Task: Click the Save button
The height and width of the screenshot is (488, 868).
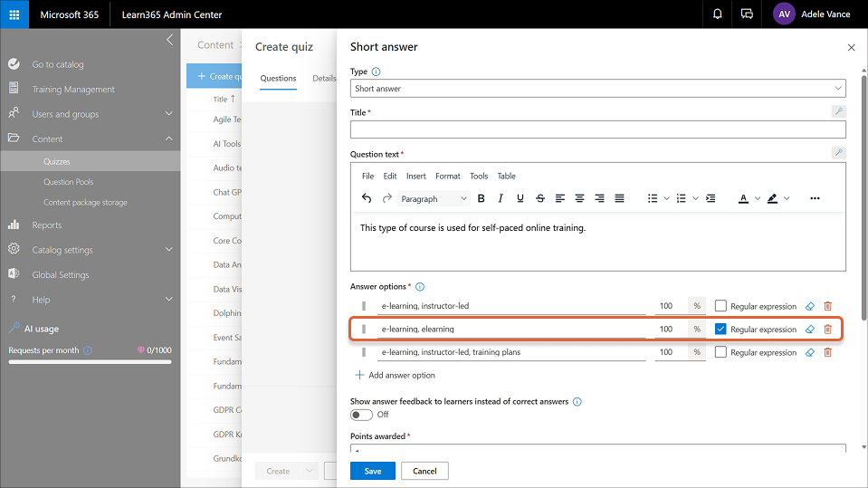Action: 372,471
